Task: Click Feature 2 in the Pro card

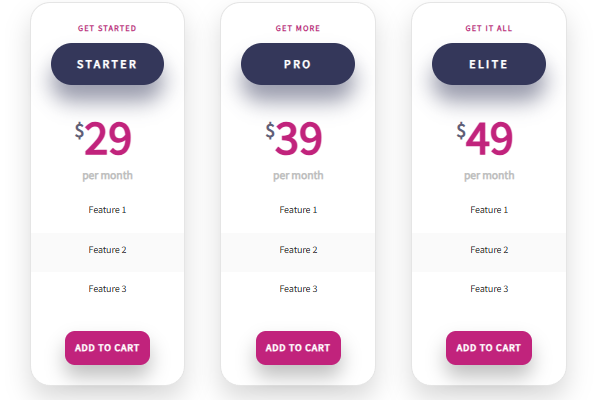Action: point(298,250)
